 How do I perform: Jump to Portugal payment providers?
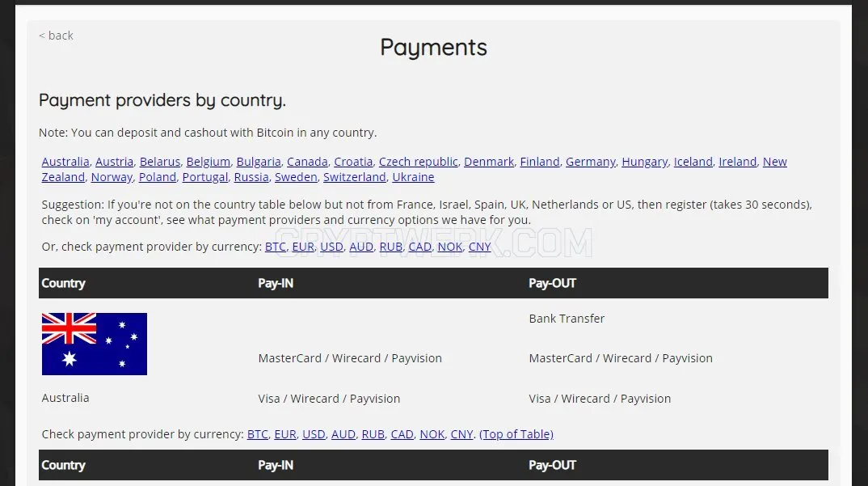click(204, 177)
